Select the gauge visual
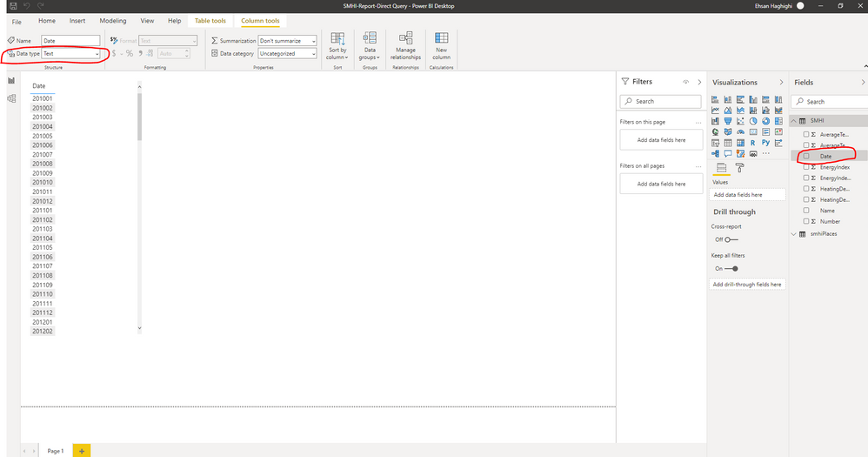Screen dimensions: 868x457 point(741,131)
